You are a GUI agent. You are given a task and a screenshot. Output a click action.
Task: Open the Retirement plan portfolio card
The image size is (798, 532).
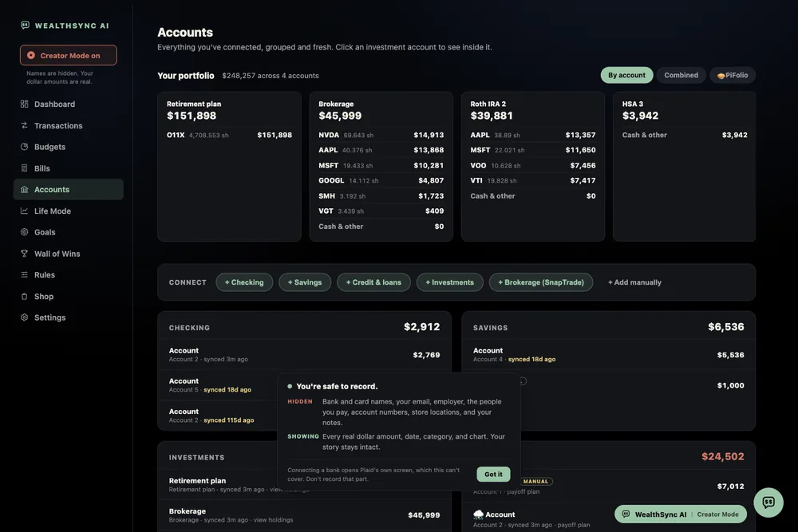pos(229,167)
